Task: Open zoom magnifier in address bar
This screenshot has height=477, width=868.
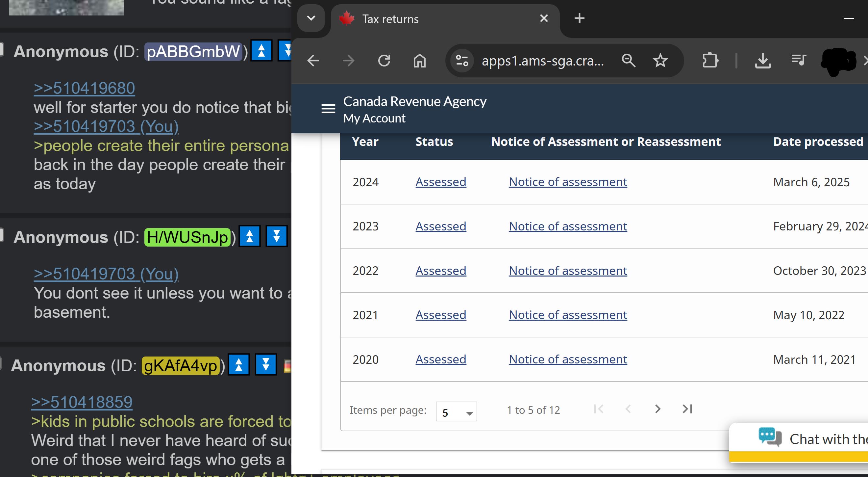Action: [x=629, y=61]
